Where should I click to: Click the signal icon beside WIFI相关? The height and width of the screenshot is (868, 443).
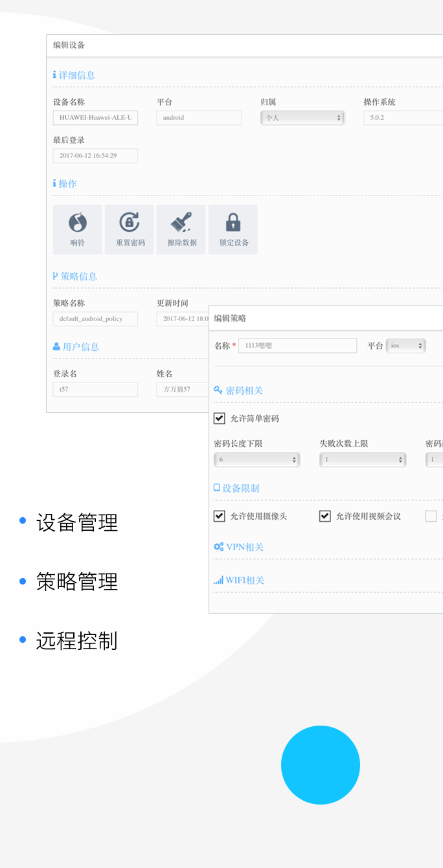(218, 580)
